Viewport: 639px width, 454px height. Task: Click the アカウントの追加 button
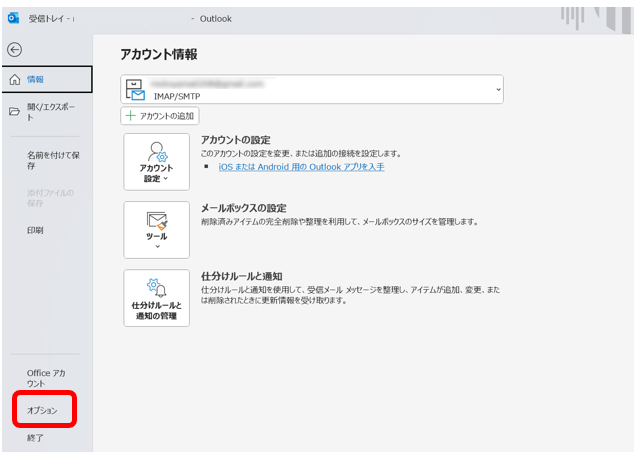160,116
